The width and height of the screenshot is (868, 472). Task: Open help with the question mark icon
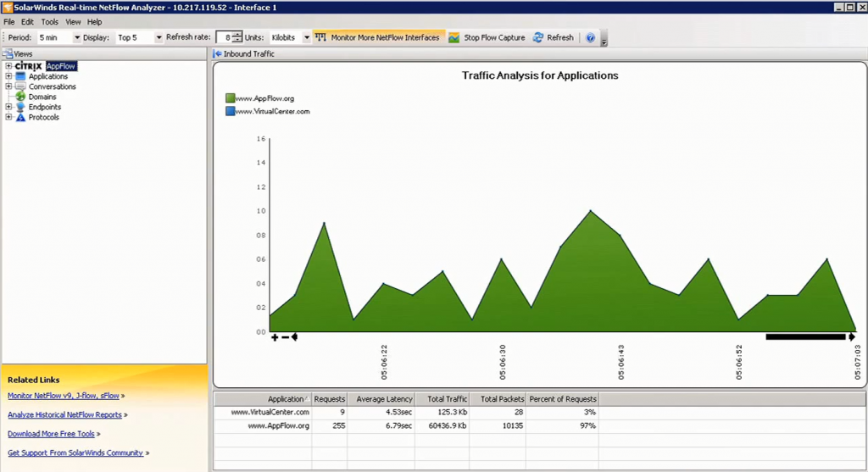pyautogui.click(x=590, y=37)
